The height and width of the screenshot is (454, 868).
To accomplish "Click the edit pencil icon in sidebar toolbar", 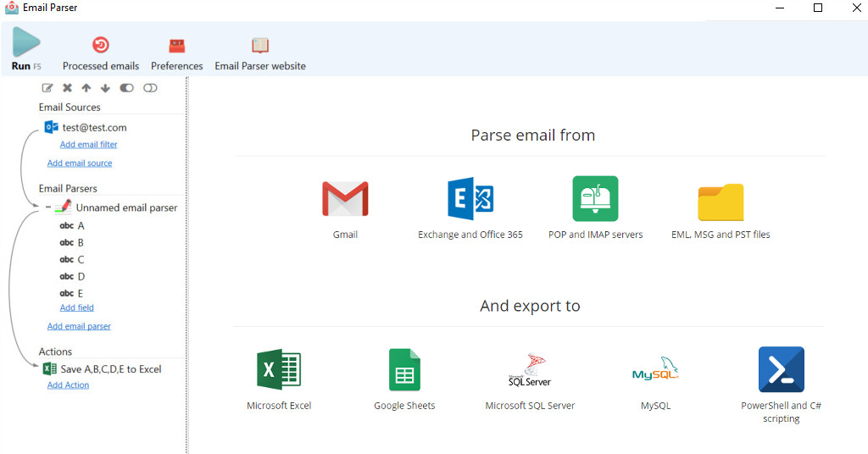I will pyautogui.click(x=48, y=88).
